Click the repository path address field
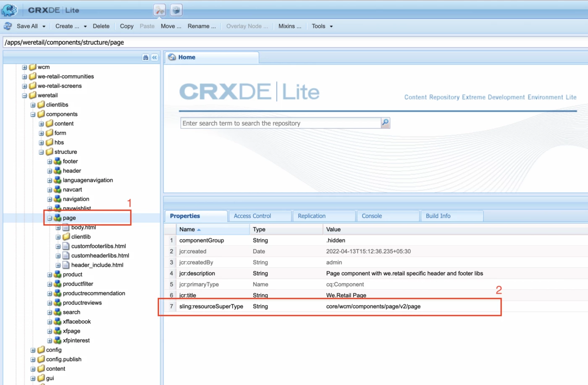Viewport: 588px width, 385px height. point(295,42)
